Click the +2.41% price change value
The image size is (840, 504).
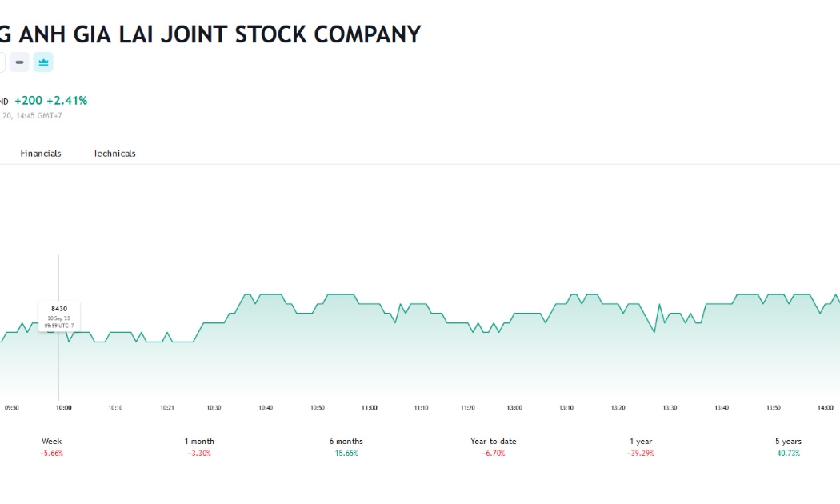point(67,101)
